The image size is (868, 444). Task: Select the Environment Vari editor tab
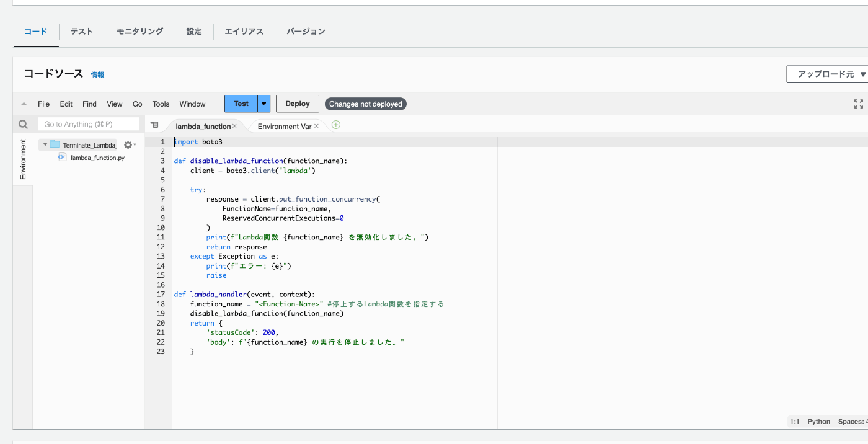285,126
